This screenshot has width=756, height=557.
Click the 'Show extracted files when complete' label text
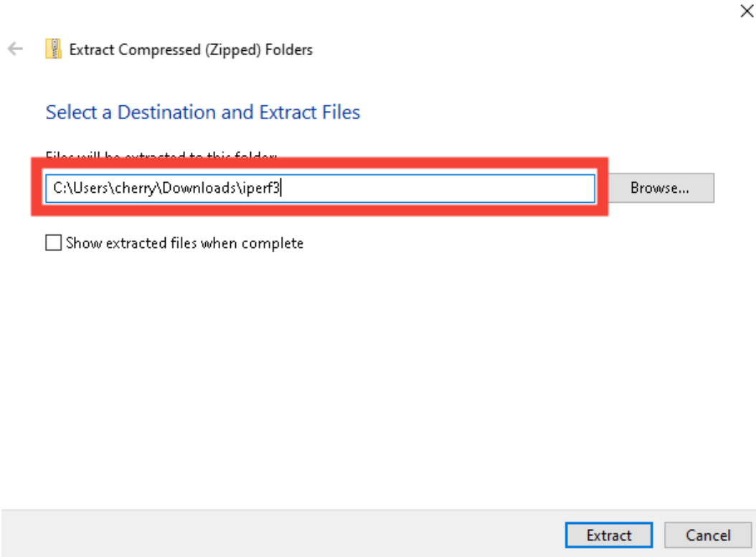[184, 243]
